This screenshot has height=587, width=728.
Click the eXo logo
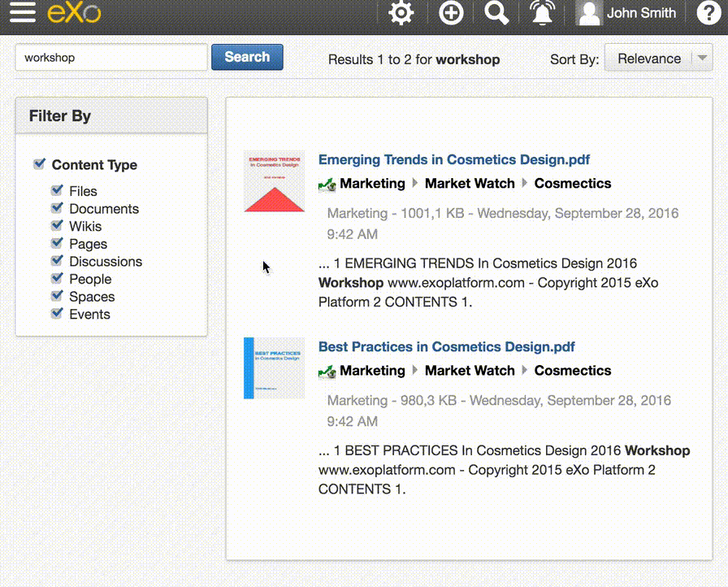(x=73, y=13)
